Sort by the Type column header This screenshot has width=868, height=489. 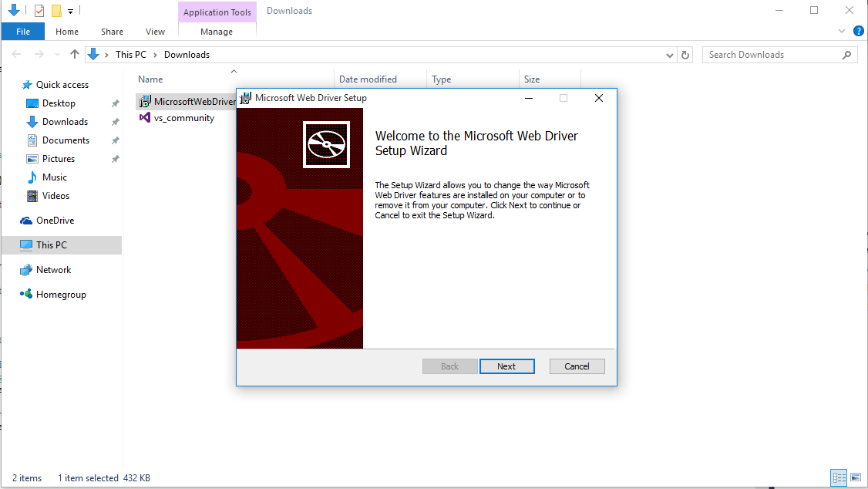click(x=441, y=79)
